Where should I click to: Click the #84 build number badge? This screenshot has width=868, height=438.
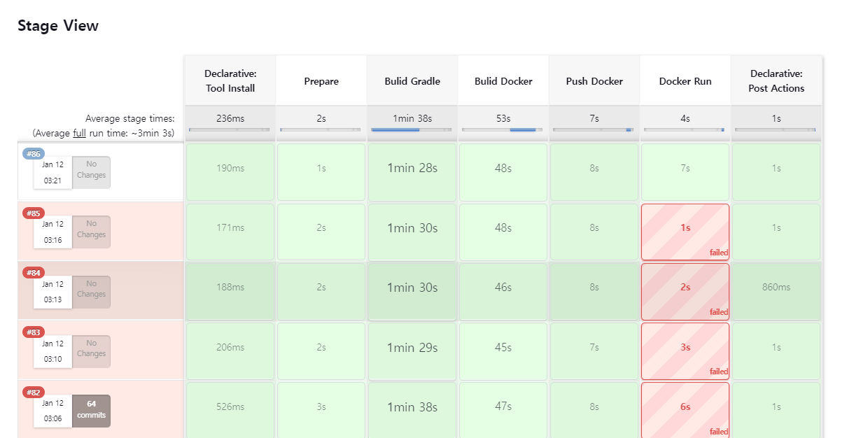[x=34, y=273]
